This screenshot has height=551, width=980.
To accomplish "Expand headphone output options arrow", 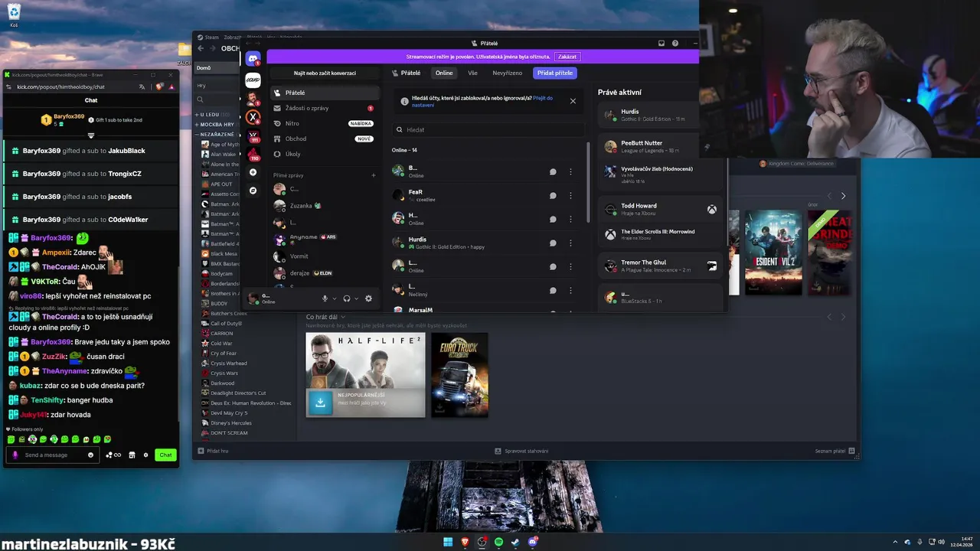I will pos(356,298).
